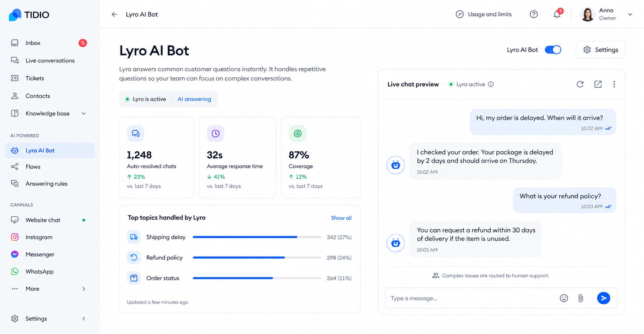Expand the More channels arrow
This screenshot has height=334, width=644.
tap(84, 289)
